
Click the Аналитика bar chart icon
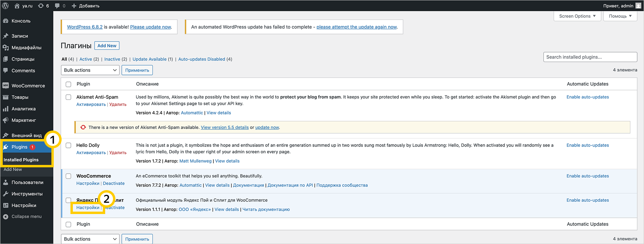click(6, 109)
